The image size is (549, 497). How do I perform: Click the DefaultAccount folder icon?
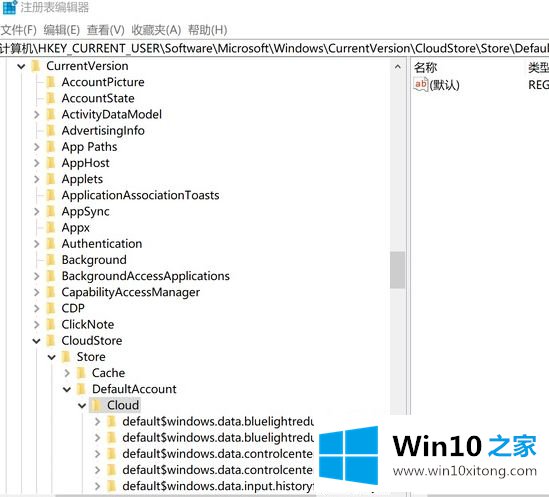pyautogui.click(x=82, y=389)
